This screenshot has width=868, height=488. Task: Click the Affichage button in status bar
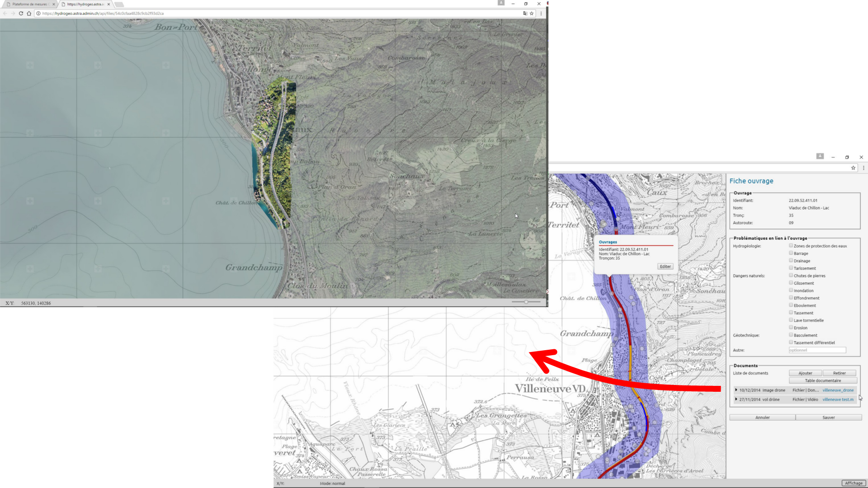[x=854, y=483]
